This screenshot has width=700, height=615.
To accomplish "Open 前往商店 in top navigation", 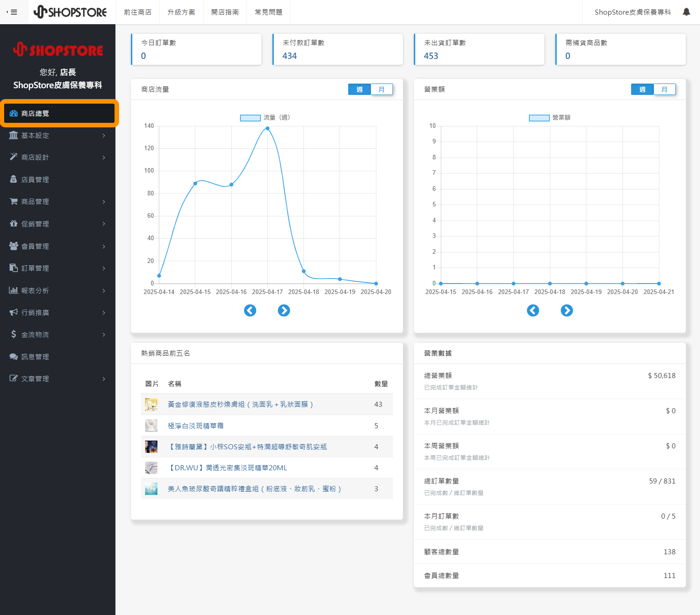I will [x=137, y=12].
